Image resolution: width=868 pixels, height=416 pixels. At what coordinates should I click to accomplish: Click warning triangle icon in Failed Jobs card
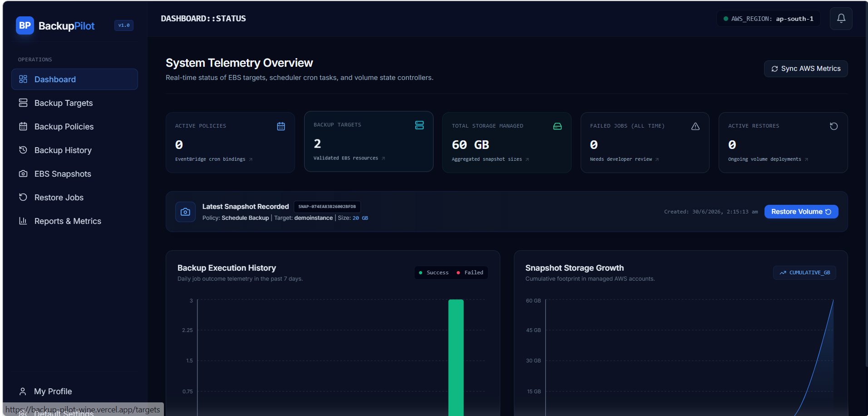point(695,126)
